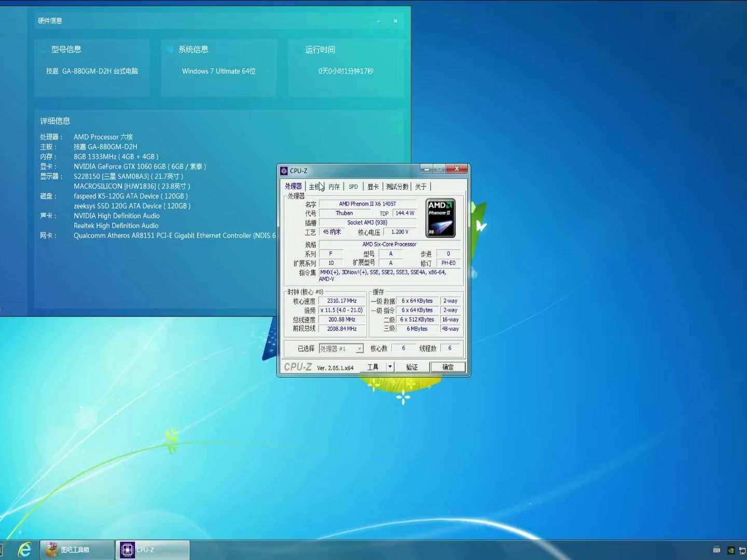The image size is (747, 560).
Task: Click Realtek High Definition Audio line
Action: click(116, 226)
